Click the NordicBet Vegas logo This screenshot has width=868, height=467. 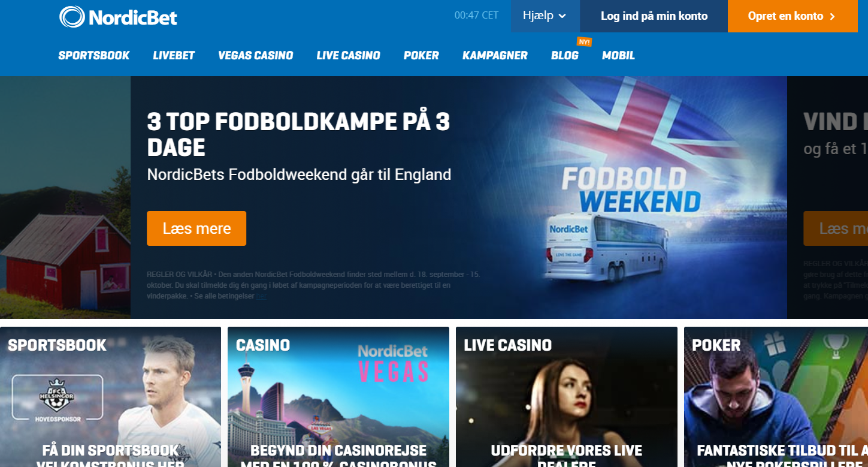coord(393,364)
